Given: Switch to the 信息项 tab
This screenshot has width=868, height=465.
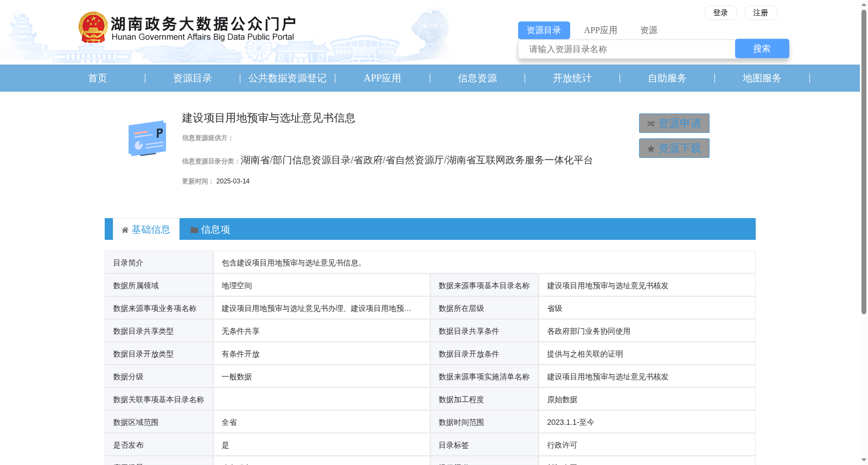Looking at the screenshot, I should click(210, 230).
